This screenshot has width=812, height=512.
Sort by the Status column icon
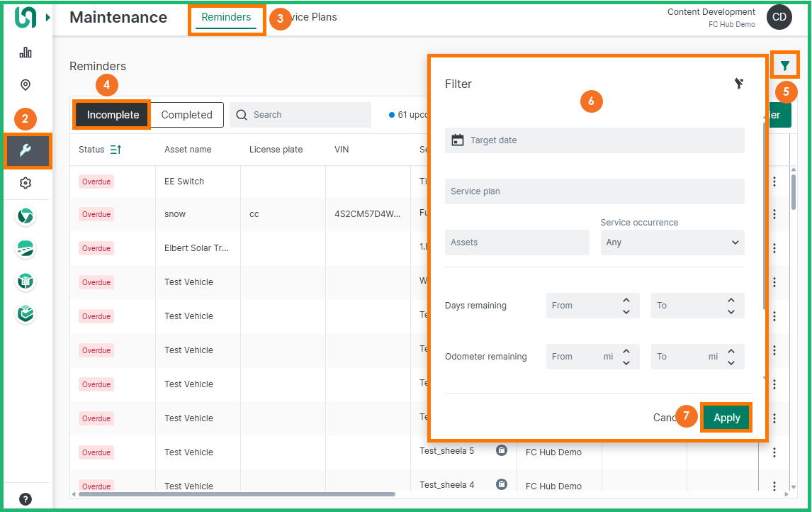(x=116, y=150)
